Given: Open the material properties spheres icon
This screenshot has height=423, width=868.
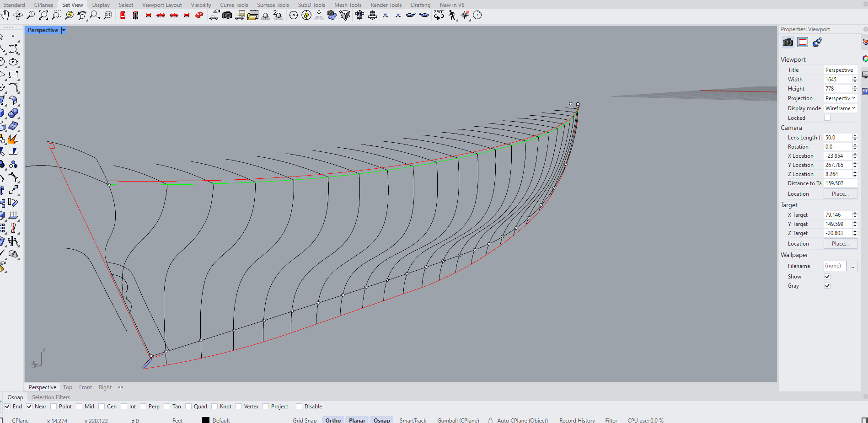Looking at the screenshot, I should pyautogui.click(x=817, y=42).
